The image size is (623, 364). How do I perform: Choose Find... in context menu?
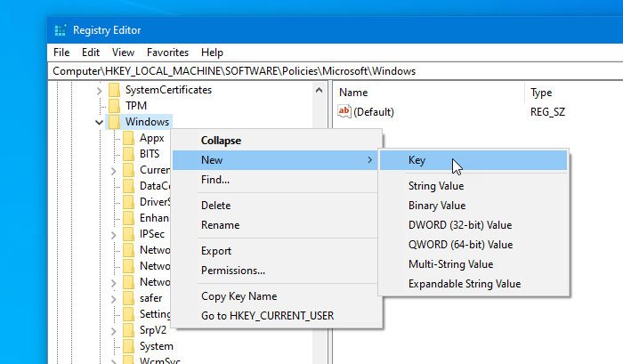(x=275, y=180)
